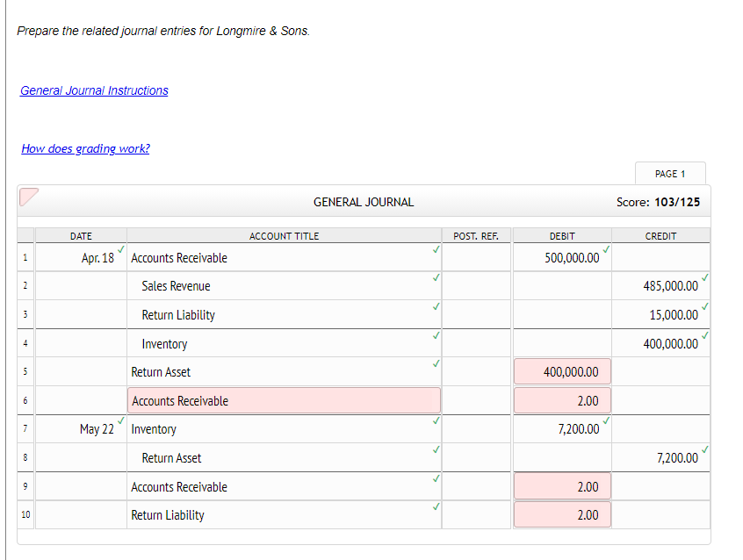Screen dimensions: 743x560
Task: Click the 400,000.00 Return Asset debit field
Action: click(561, 371)
